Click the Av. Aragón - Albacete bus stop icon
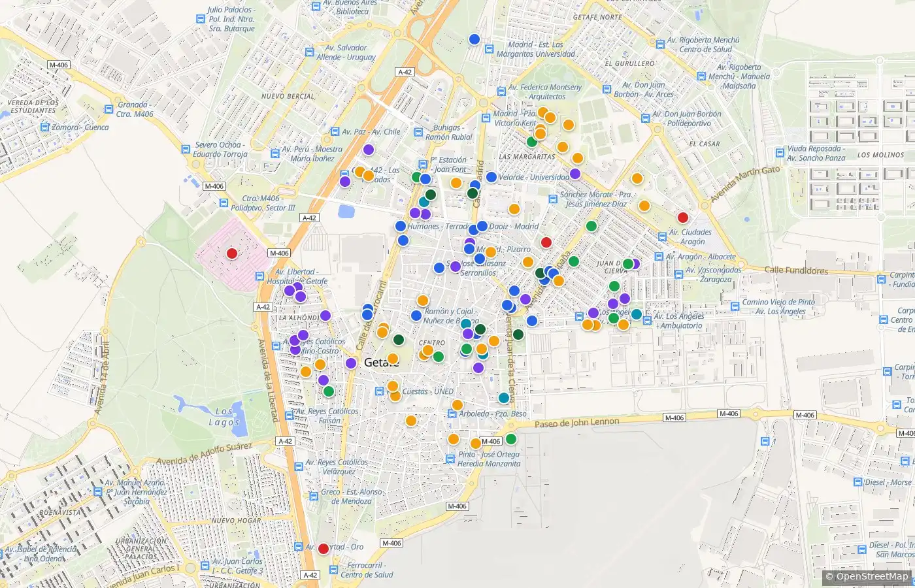 point(657,257)
